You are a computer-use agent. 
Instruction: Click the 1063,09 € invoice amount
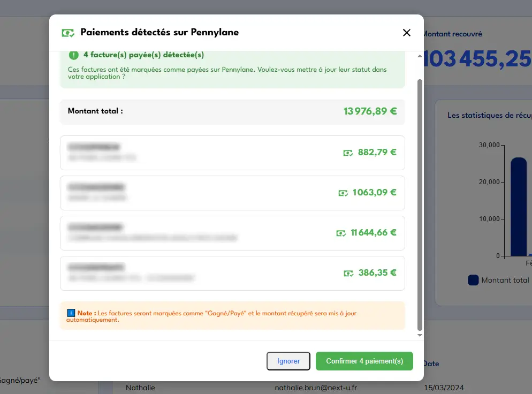(x=375, y=193)
